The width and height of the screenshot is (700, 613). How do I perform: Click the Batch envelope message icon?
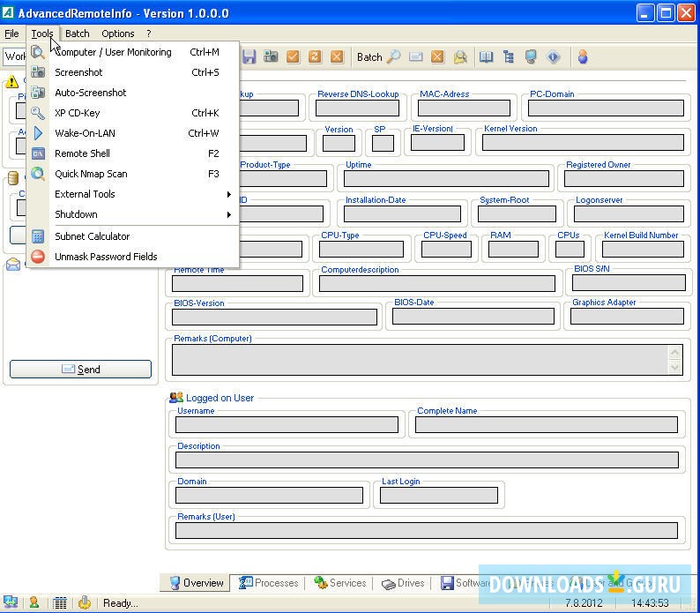click(x=415, y=56)
